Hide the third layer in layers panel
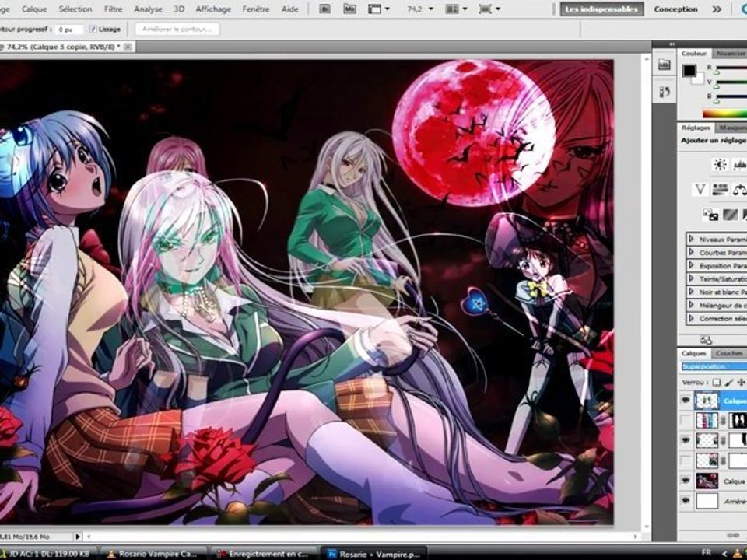 point(686,440)
